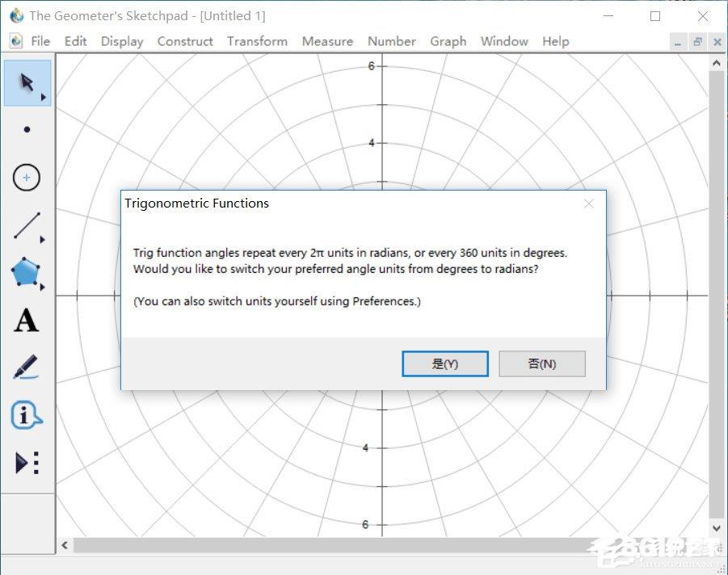Select the Compass circle tool
The height and width of the screenshot is (575, 728).
coord(27,178)
